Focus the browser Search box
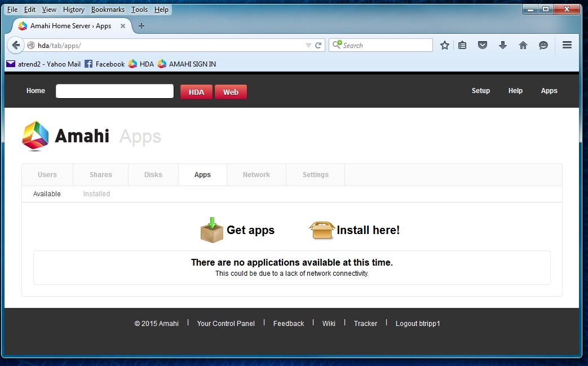 coord(381,45)
